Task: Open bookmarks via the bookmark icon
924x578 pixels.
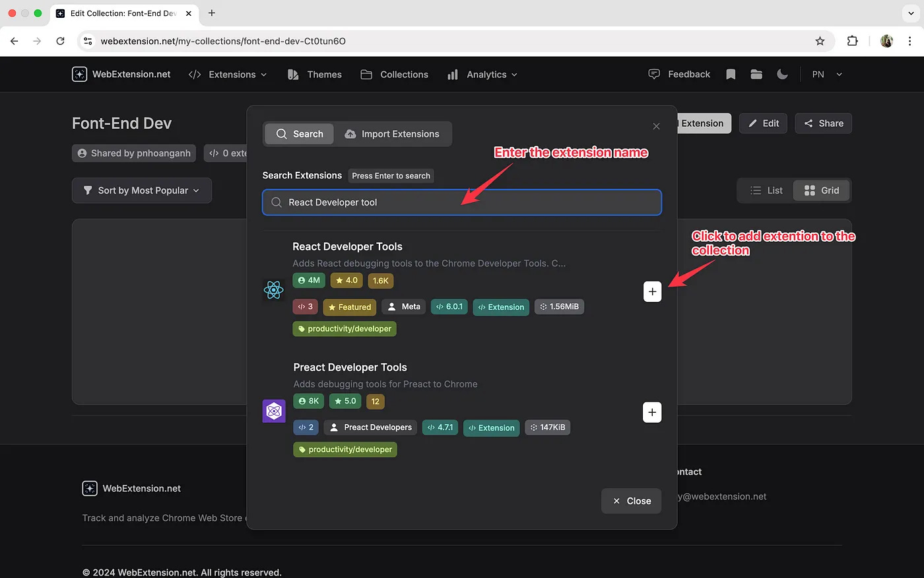Action: pos(731,75)
